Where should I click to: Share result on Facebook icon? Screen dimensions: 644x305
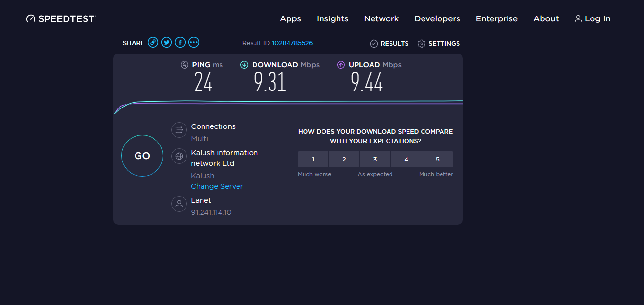point(180,43)
